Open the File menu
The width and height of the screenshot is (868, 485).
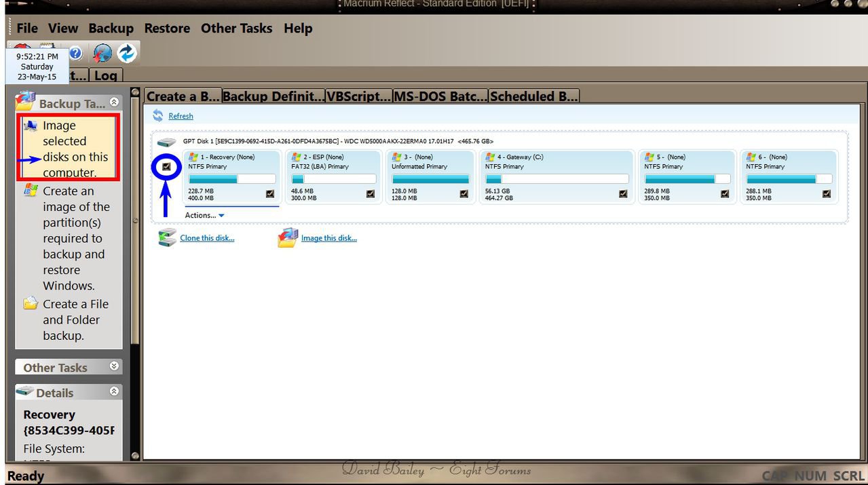tap(27, 28)
